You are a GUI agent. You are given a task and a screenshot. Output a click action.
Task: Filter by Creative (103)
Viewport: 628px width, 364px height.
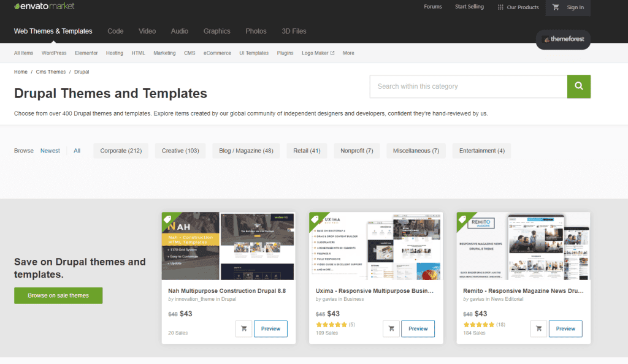(x=180, y=151)
